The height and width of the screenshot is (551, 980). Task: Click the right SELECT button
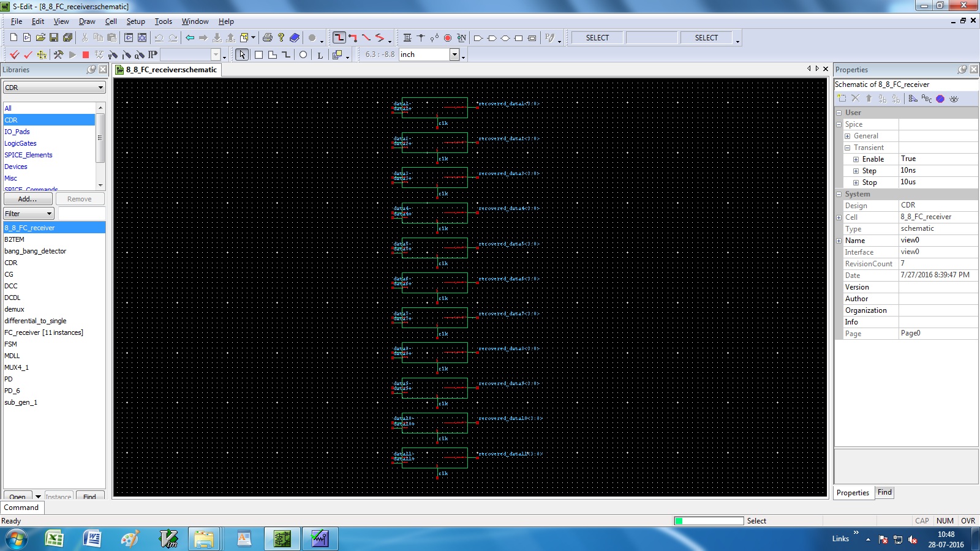[706, 38]
